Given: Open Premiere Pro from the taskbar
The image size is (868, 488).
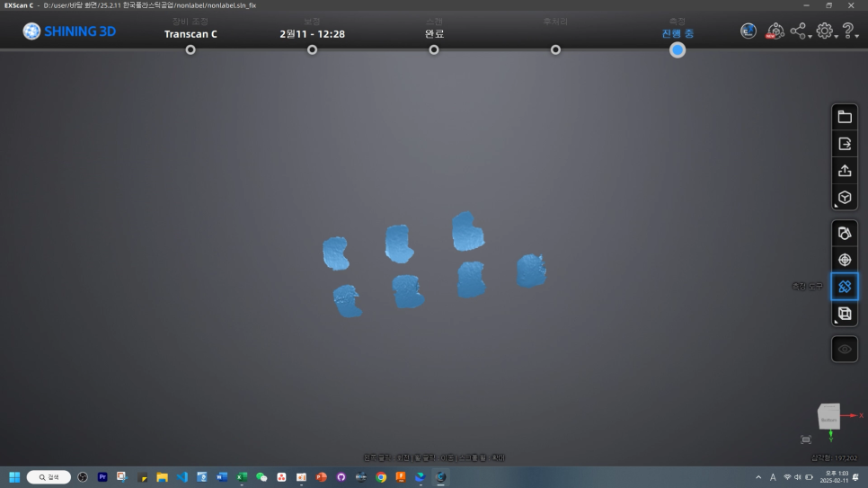Looking at the screenshot, I should pyautogui.click(x=102, y=477).
